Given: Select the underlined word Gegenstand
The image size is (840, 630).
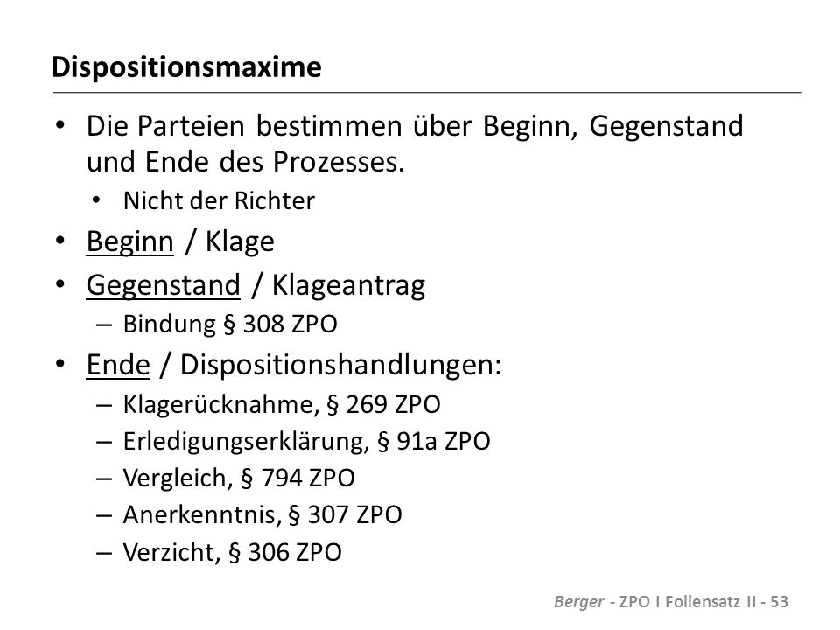Looking at the screenshot, I should tap(164, 285).
